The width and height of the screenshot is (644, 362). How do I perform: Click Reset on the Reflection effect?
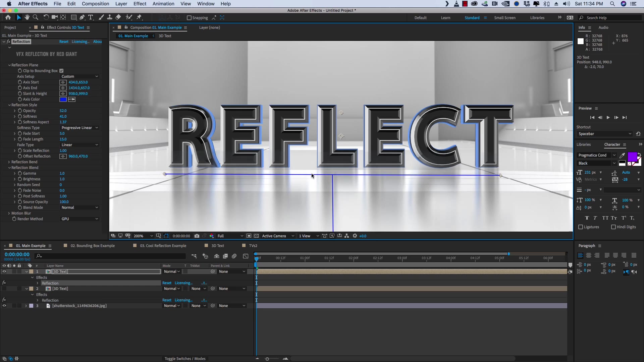coord(64,41)
